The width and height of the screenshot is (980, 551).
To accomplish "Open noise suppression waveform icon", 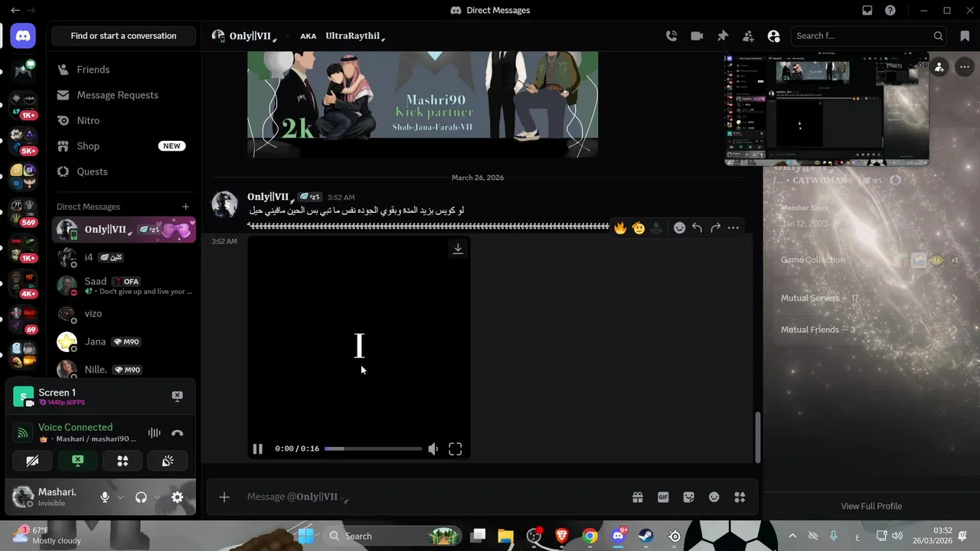I will point(154,433).
